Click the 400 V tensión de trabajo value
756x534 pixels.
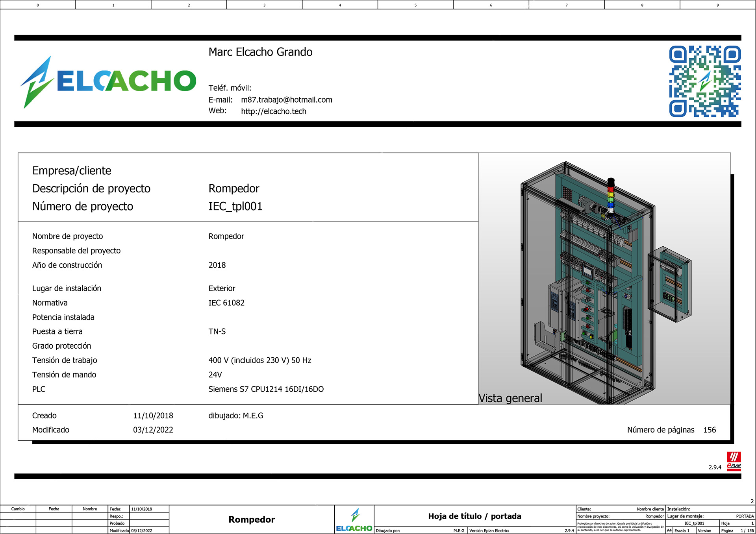pyautogui.click(x=259, y=360)
